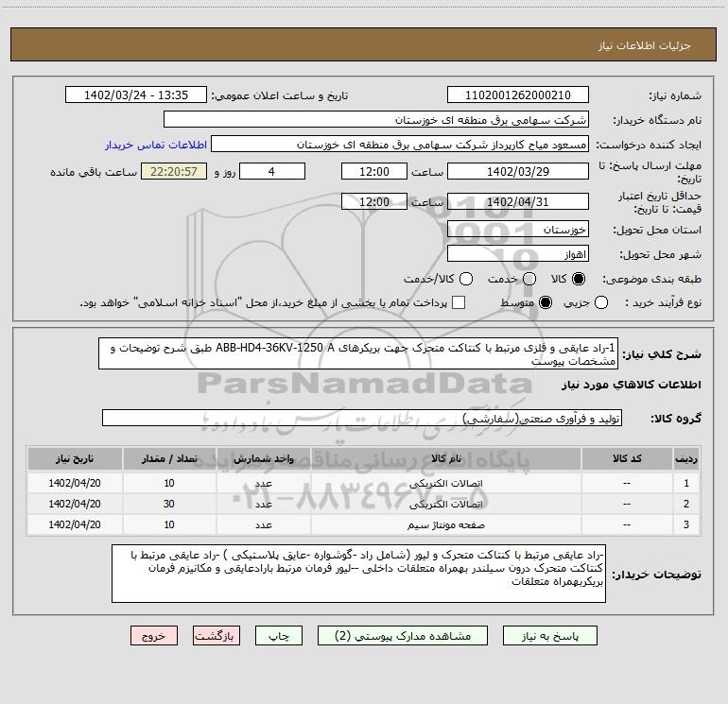Click the response deadline time 12:00 field

coord(374,171)
